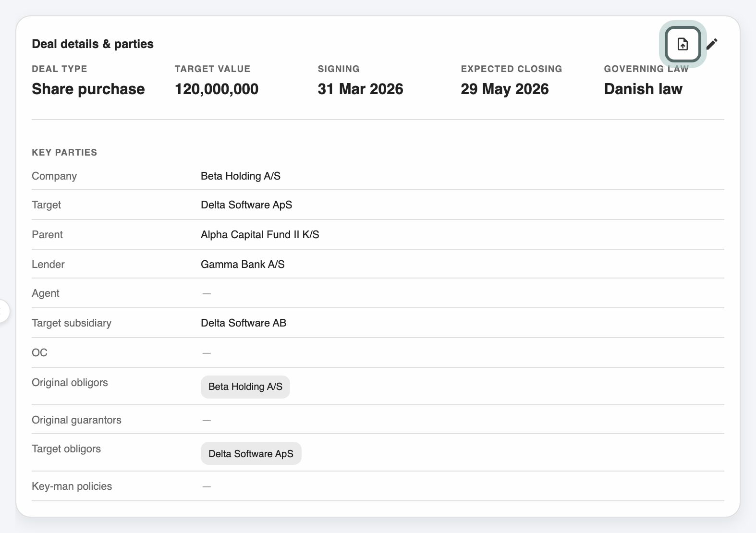Screen dimensions: 756x533
Task: Select "Alpha Capital Fund II K/S" parent value
Action: (260, 235)
